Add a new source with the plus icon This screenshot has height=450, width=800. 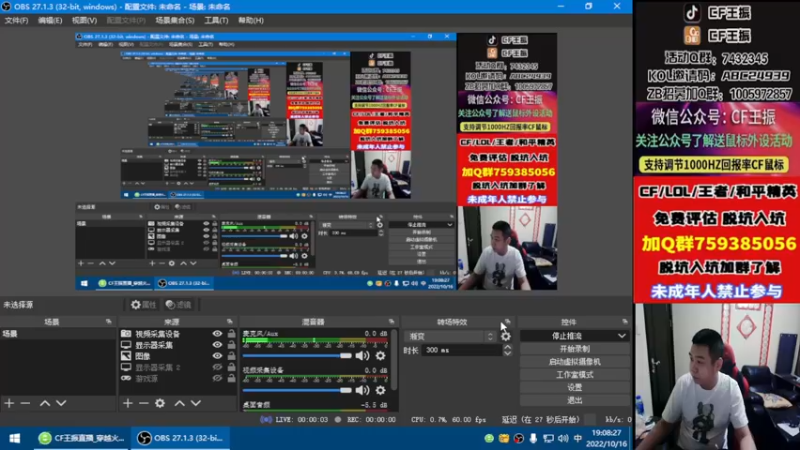(x=128, y=403)
